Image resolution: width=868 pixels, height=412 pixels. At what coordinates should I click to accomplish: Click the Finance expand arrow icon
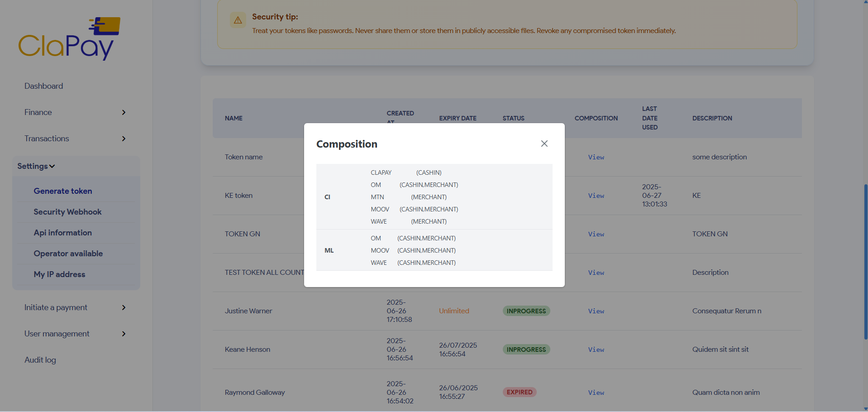(124, 112)
